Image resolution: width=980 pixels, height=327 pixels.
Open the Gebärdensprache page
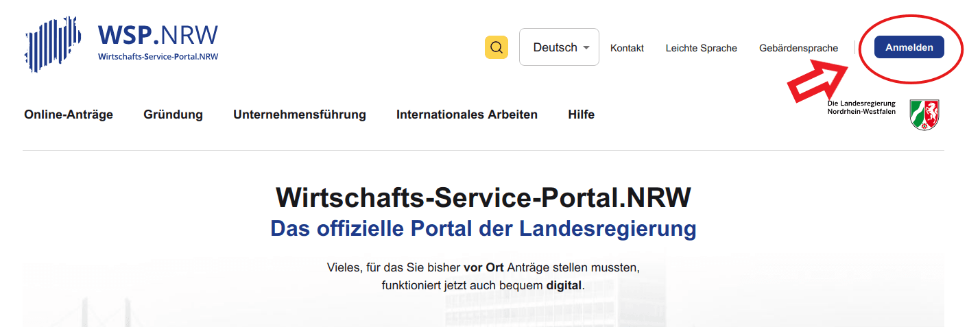click(x=798, y=48)
